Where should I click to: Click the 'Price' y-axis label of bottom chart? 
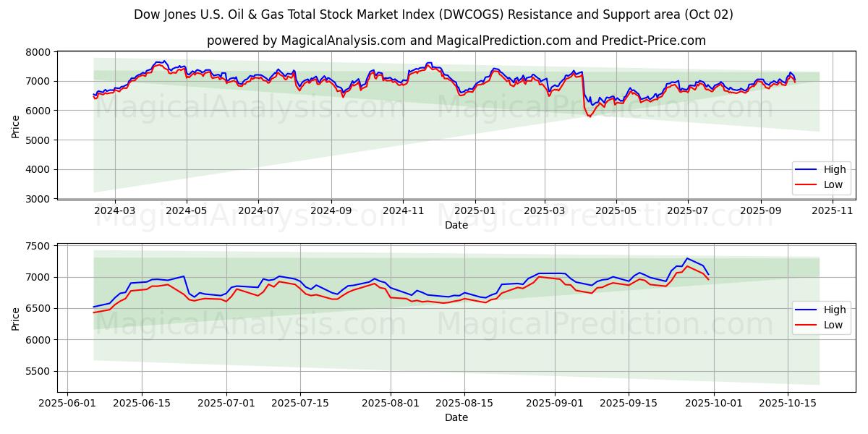point(16,318)
